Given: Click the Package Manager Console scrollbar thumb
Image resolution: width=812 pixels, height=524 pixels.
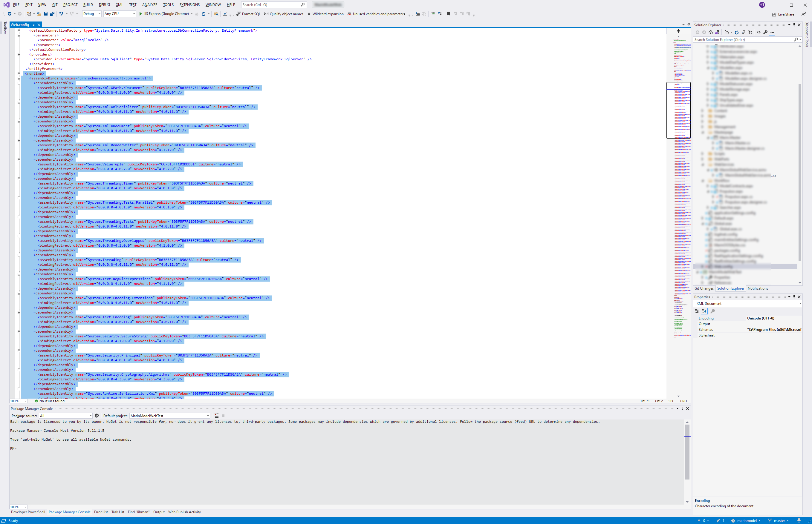Looking at the screenshot, I should 687,452.
